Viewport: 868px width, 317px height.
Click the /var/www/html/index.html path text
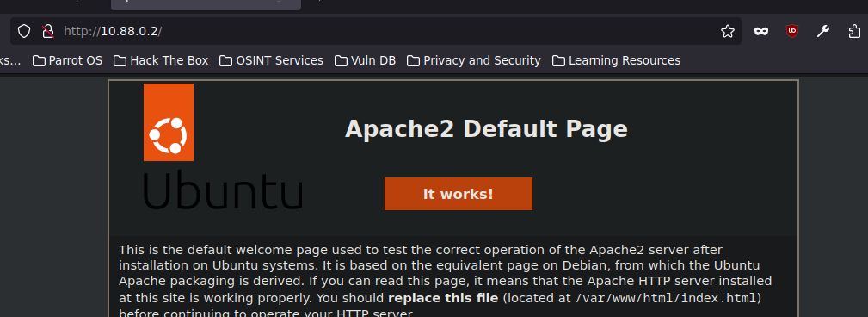[x=665, y=298]
